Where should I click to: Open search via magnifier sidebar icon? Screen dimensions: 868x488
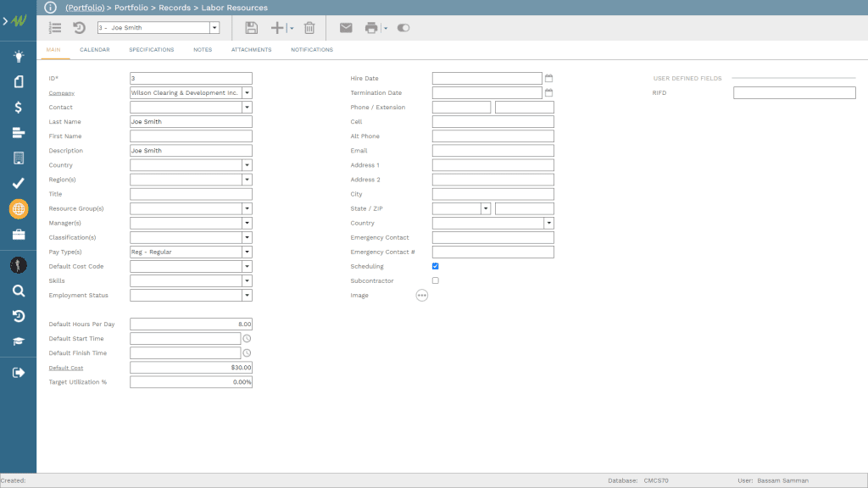click(19, 291)
